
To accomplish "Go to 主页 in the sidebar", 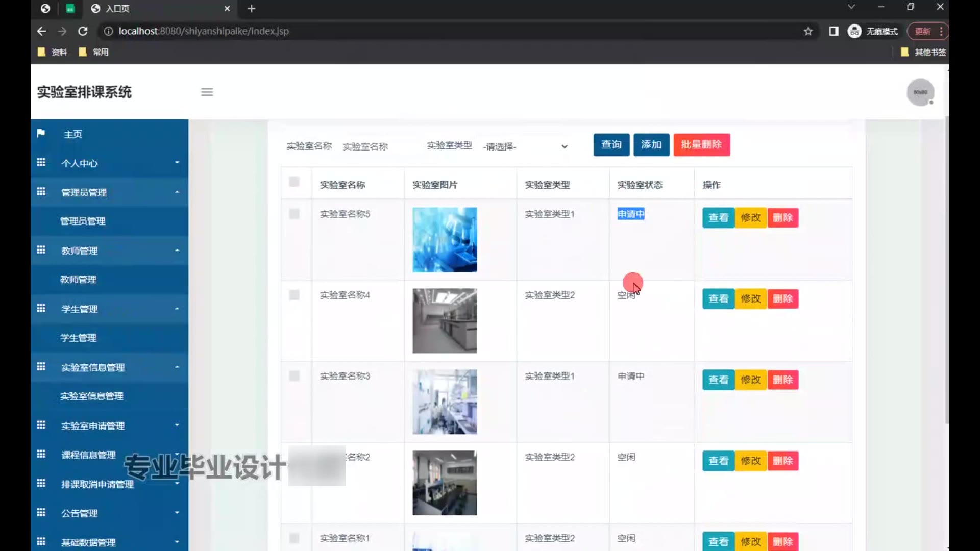I will pos(109,134).
